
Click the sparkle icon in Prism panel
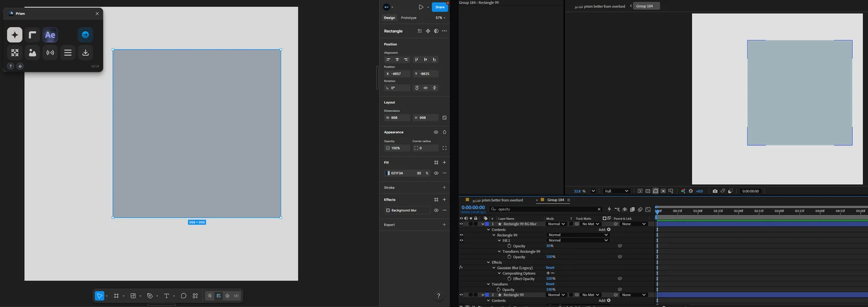click(15, 35)
